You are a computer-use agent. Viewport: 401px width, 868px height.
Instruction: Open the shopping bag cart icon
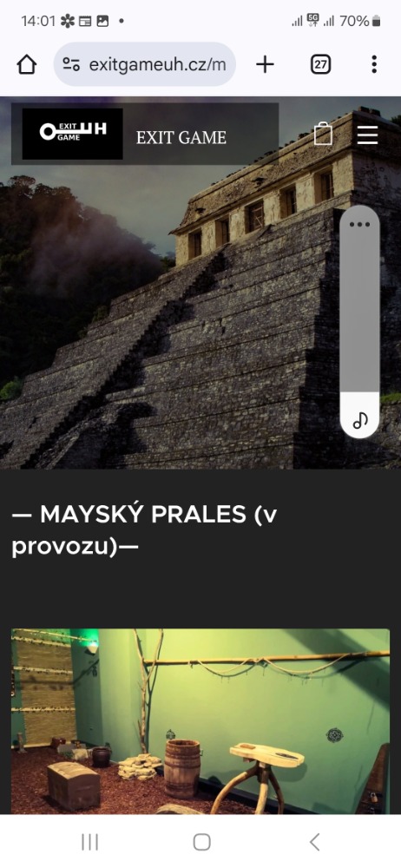(x=324, y=134)
